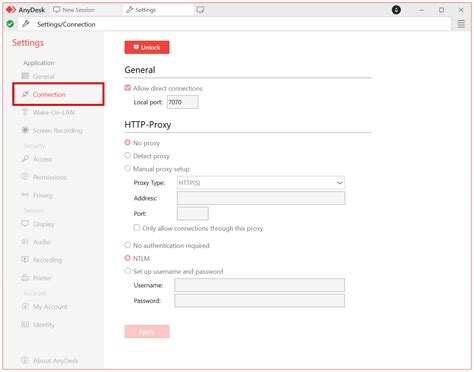
Task: Click the Connection plug icon
Action: [25, 94]
